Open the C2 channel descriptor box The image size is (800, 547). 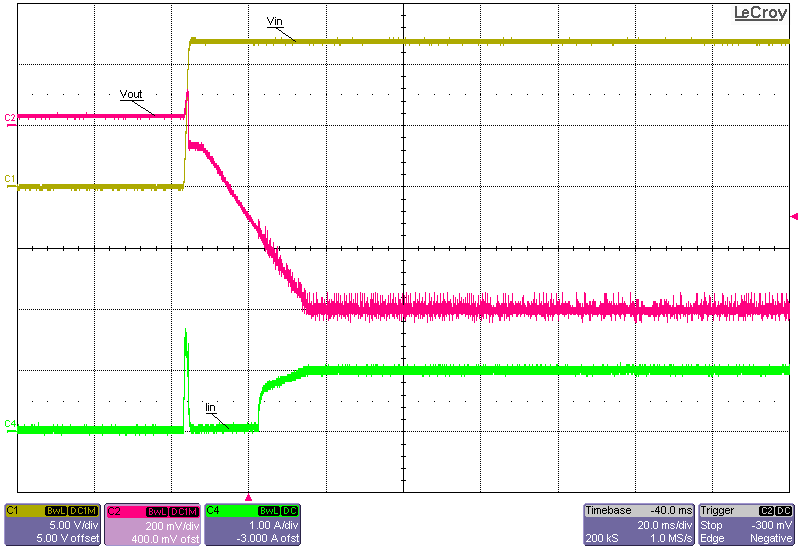(x=153, y=525)
